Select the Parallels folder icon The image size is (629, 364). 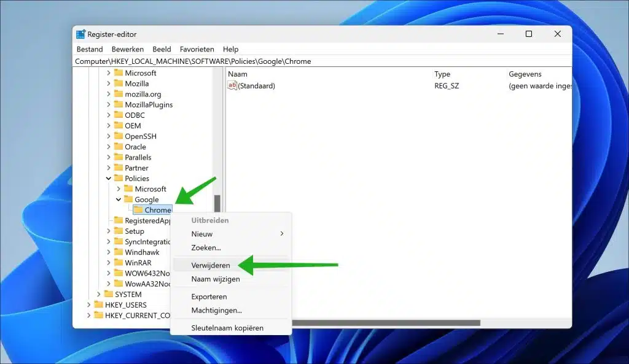[x=119, y=157]
